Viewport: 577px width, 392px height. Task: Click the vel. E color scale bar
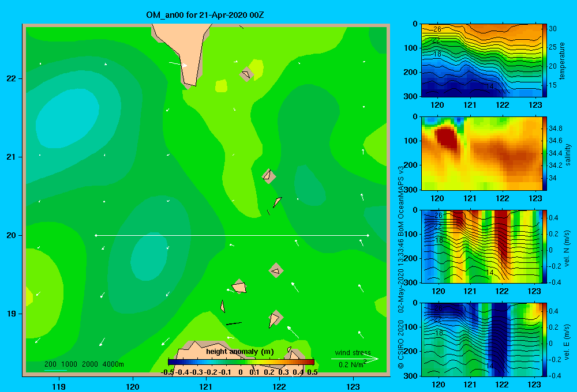[545, 340]
